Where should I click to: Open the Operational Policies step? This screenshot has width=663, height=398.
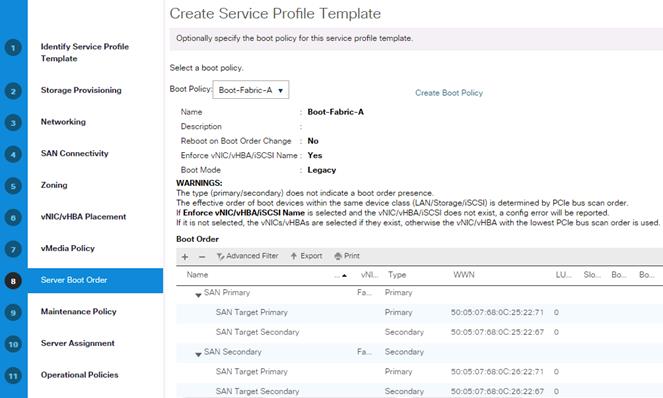(79, 375)
